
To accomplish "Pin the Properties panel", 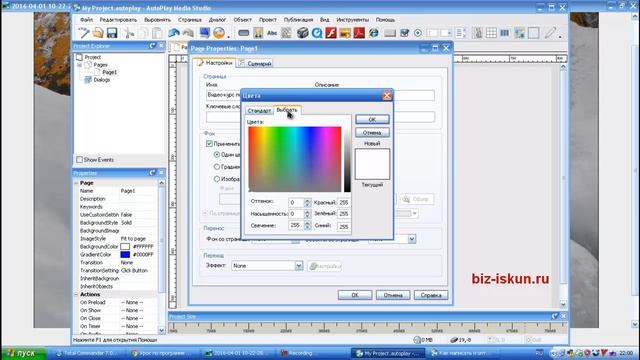I will click(152, 173).
